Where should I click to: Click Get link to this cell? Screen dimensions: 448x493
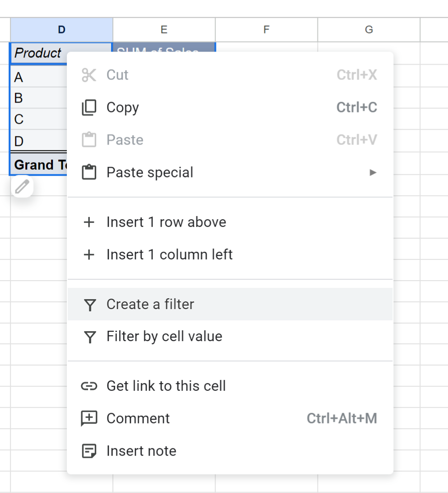click(x=166, y=386)
